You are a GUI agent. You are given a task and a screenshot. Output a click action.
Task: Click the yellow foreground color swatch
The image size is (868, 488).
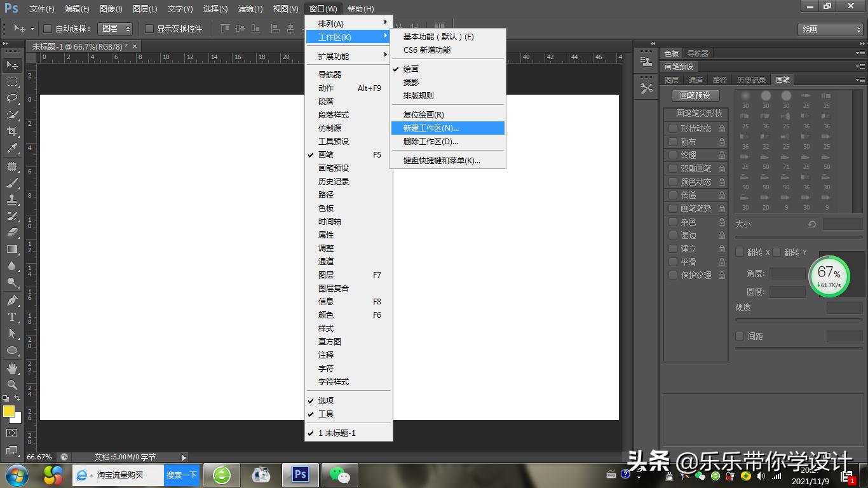pos(9,411)
